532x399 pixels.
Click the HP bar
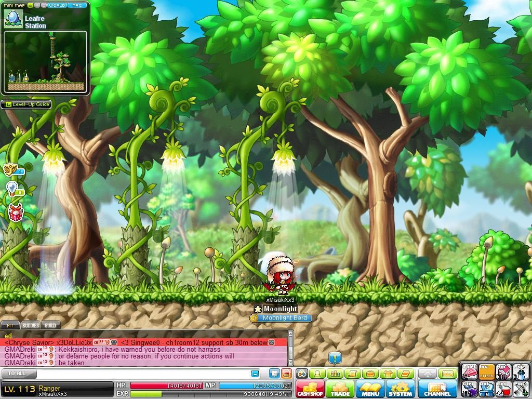[166, 386]
